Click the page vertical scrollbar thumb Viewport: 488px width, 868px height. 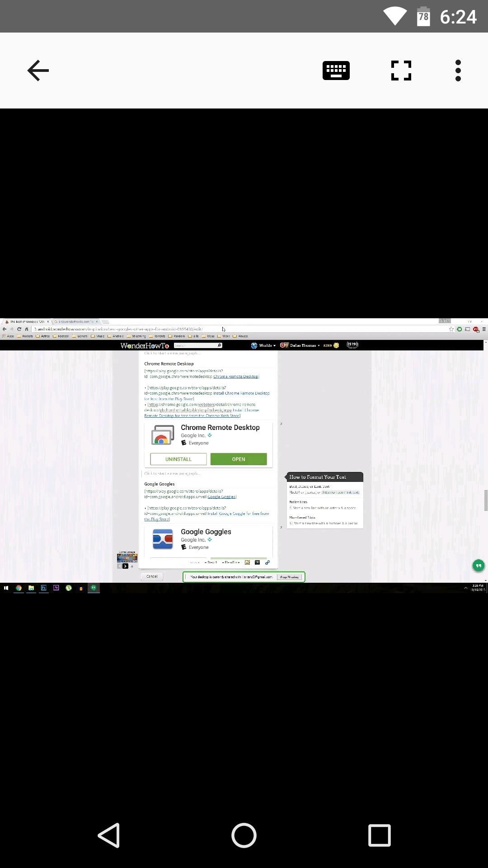click(486, 500)
